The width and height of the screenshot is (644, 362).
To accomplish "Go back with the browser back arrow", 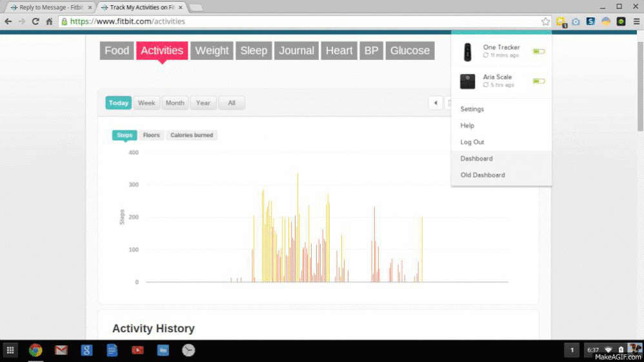I will click(x=8, y=21).
